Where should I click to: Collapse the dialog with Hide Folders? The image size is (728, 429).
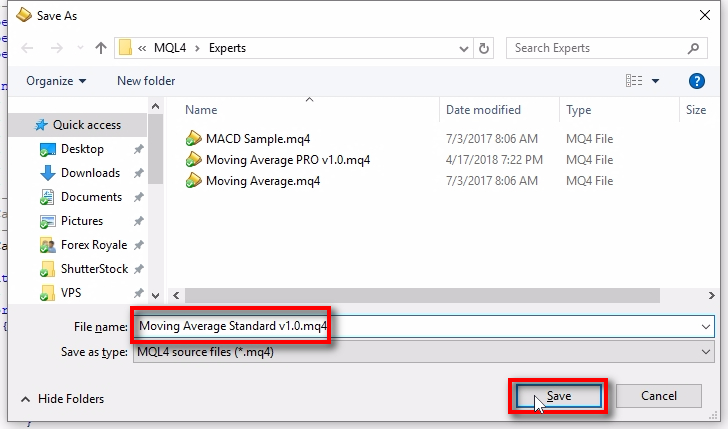click(60, 399)
